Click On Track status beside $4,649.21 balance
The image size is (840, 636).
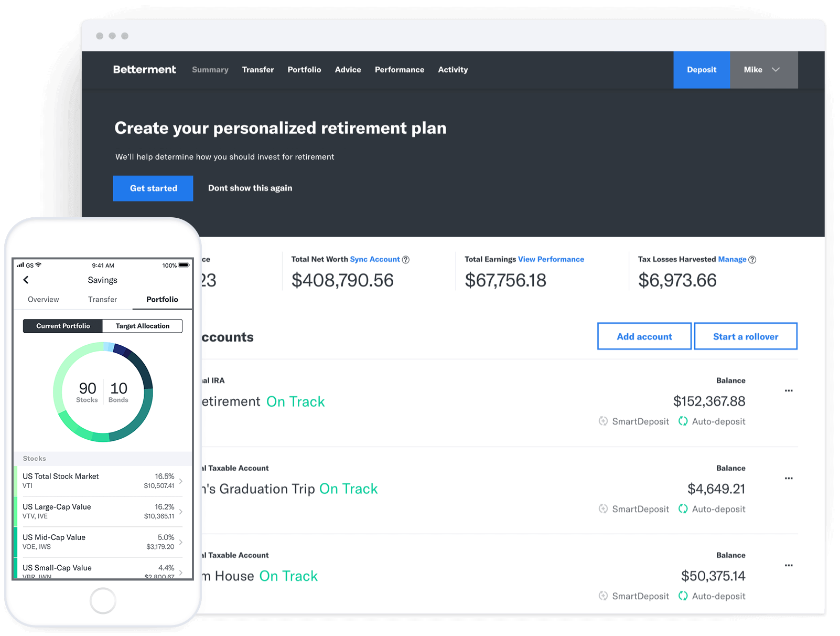[x=349, y=489]
